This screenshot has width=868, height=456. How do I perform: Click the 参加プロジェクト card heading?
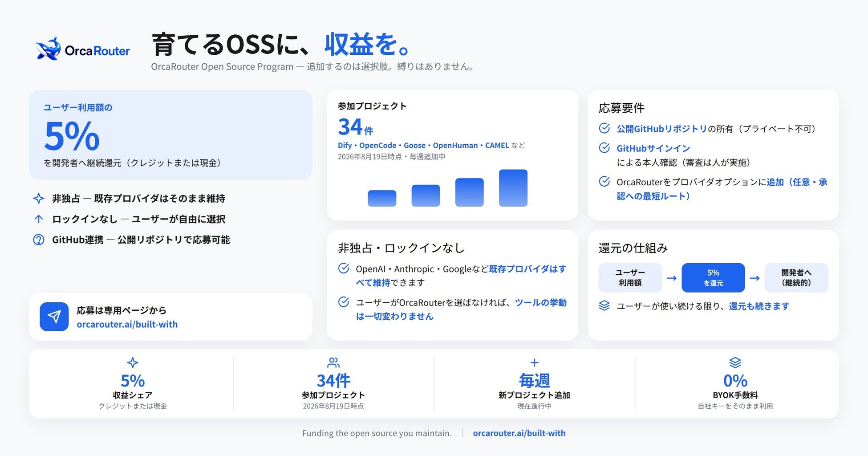pos(372,106)
